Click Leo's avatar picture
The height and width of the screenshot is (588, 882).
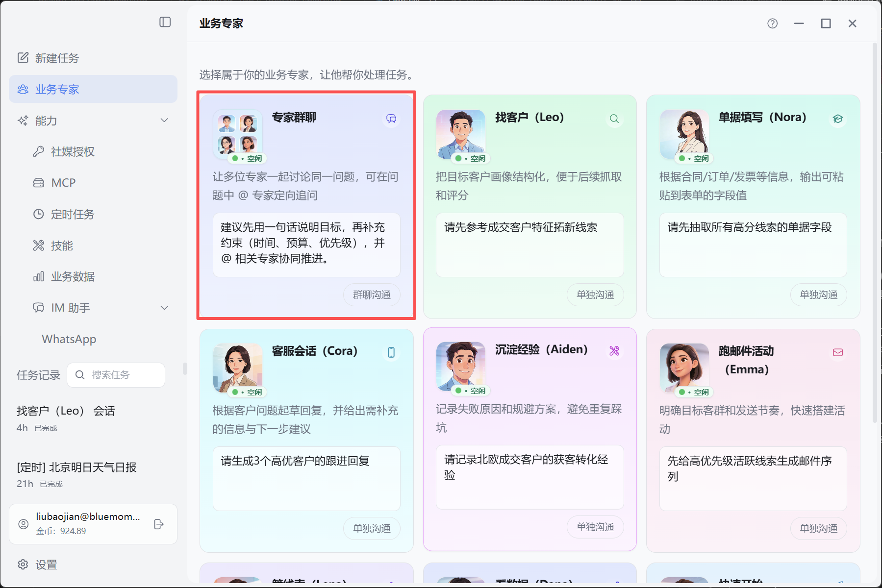coord(461,134)
